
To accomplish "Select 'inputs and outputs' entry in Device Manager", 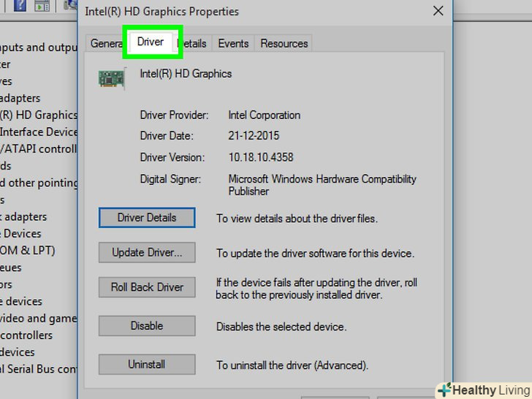I will [39, 47].
